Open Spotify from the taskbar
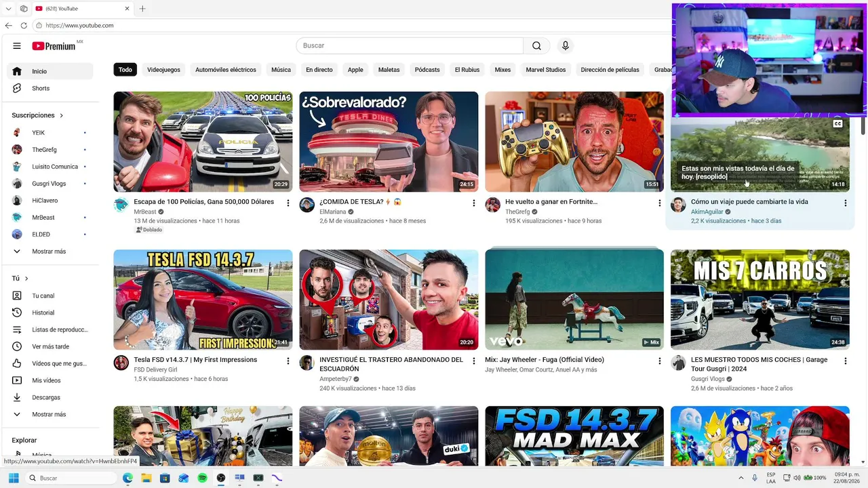The width and height of the screenshot is (868, 488). click(202, 478)
